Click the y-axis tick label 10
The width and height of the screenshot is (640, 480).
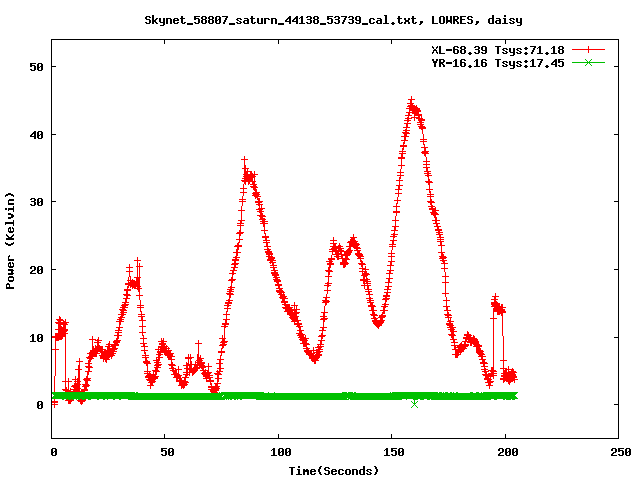click(x=36, y=338)
